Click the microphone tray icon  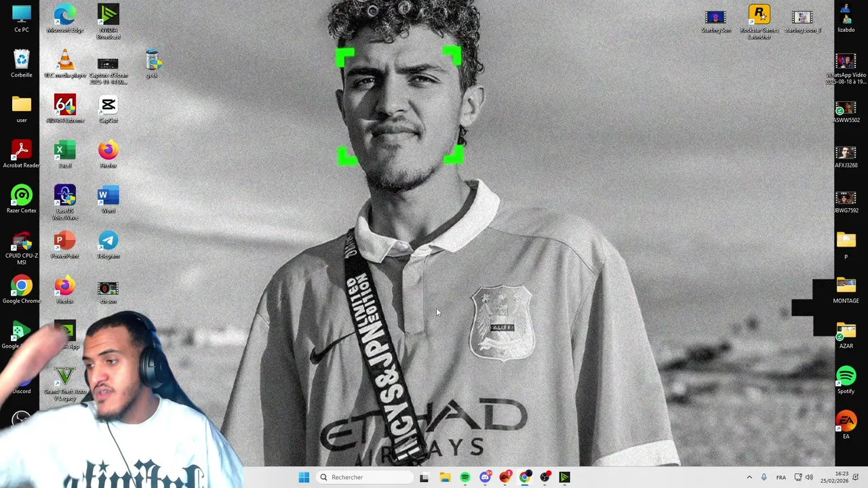pyautogui.click(x=764, y=477)
